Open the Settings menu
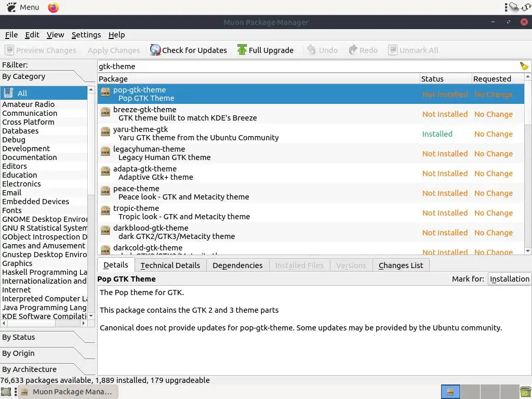 coord(86,35)
